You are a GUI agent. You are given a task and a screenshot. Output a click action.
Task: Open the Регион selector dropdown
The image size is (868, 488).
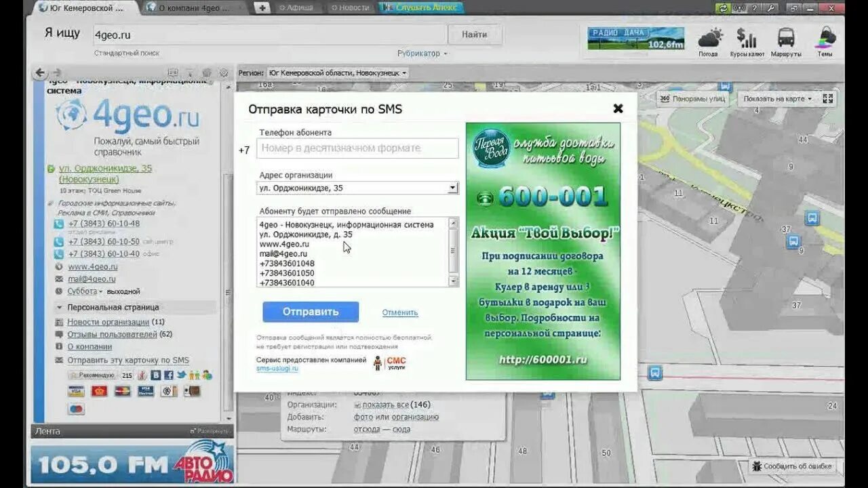(x=338, y=73)
